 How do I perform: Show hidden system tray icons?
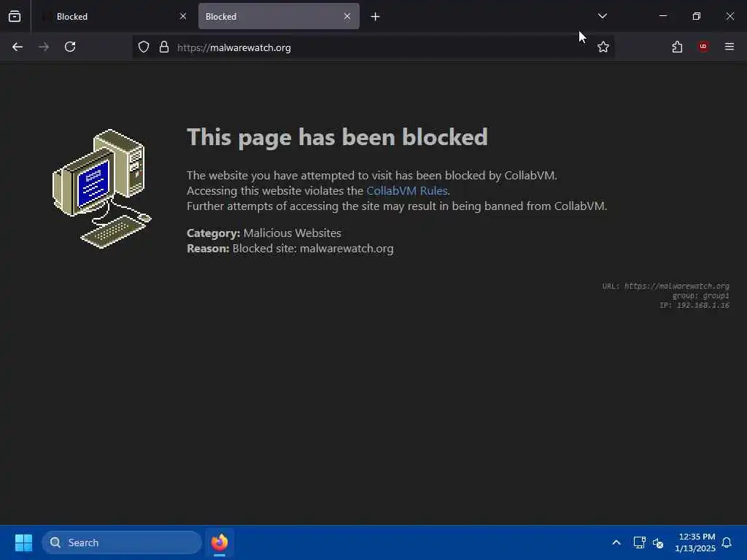[616, 542]
